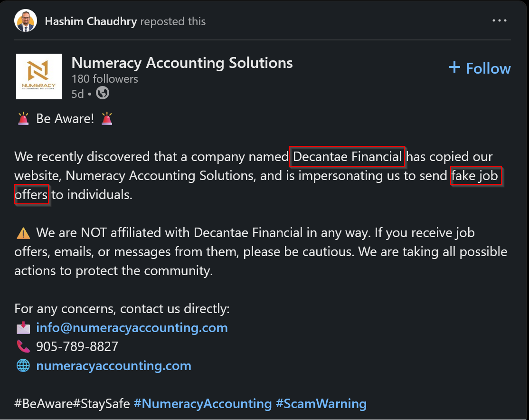Open the #ScamWarning hashtag
Image resolution: width=529 pixels, height=420 pixels.
pos(321,404)
